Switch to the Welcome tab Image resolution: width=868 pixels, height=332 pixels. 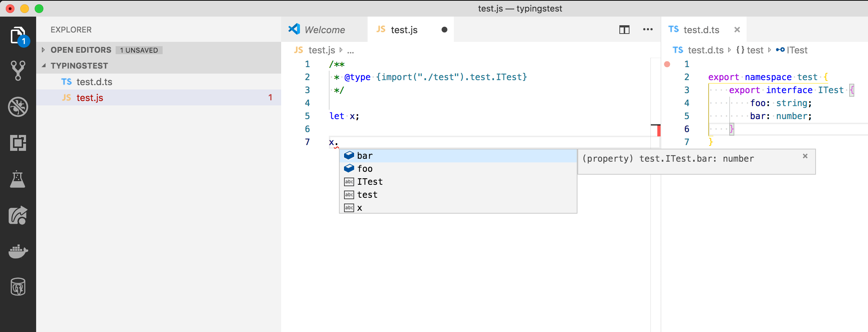coord(324,30)
